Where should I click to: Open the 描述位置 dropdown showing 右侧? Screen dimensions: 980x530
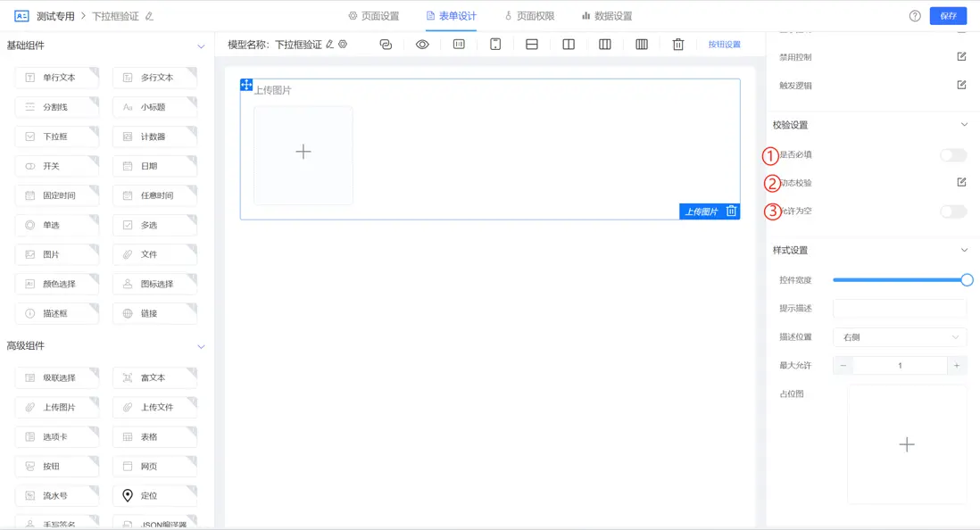(x=899, y=336)
